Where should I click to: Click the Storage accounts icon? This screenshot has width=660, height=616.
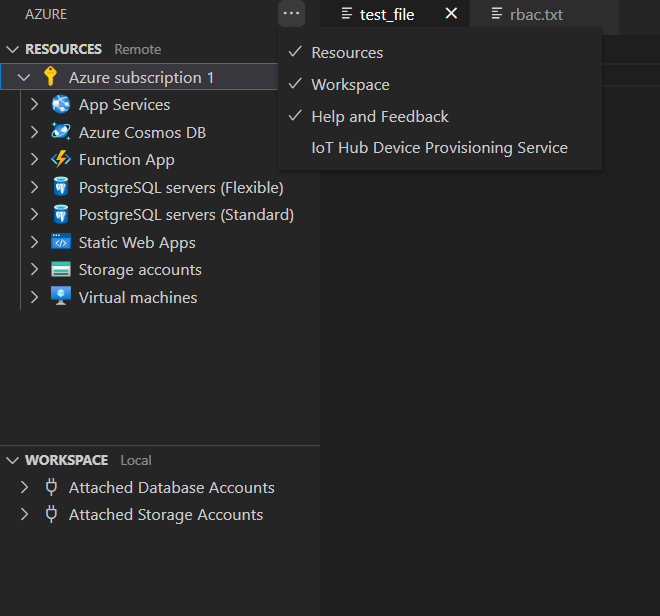click(61, 269)
